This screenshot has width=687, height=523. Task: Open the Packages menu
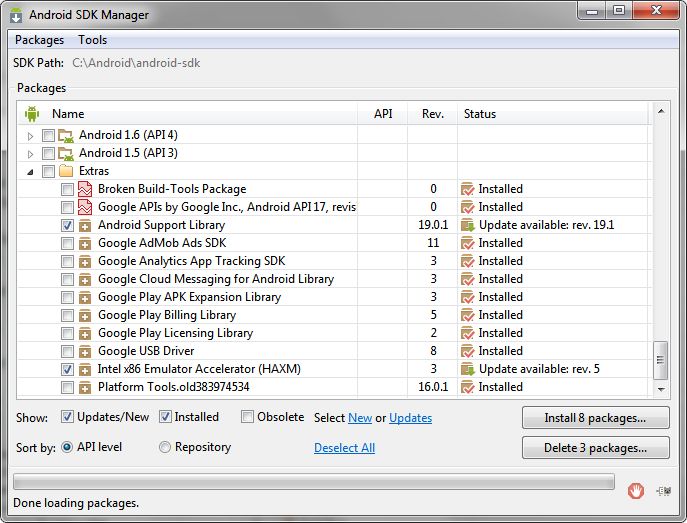coord(39,40)
